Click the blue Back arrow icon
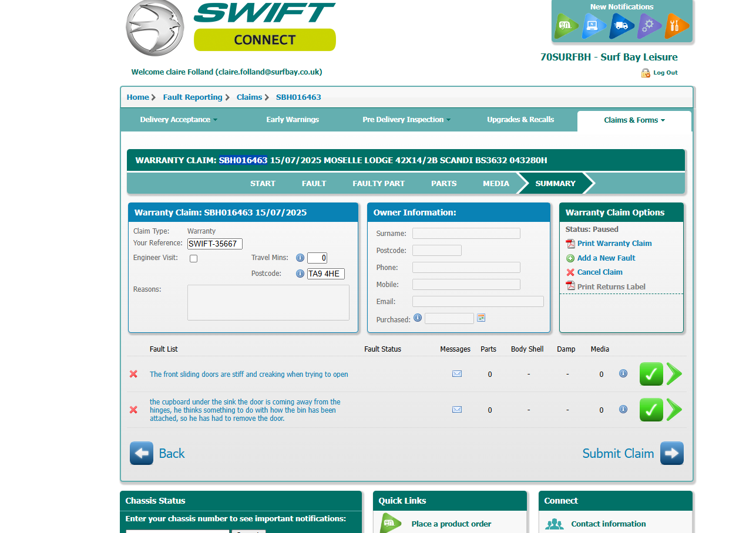756x533 pixels. [142, 453]
